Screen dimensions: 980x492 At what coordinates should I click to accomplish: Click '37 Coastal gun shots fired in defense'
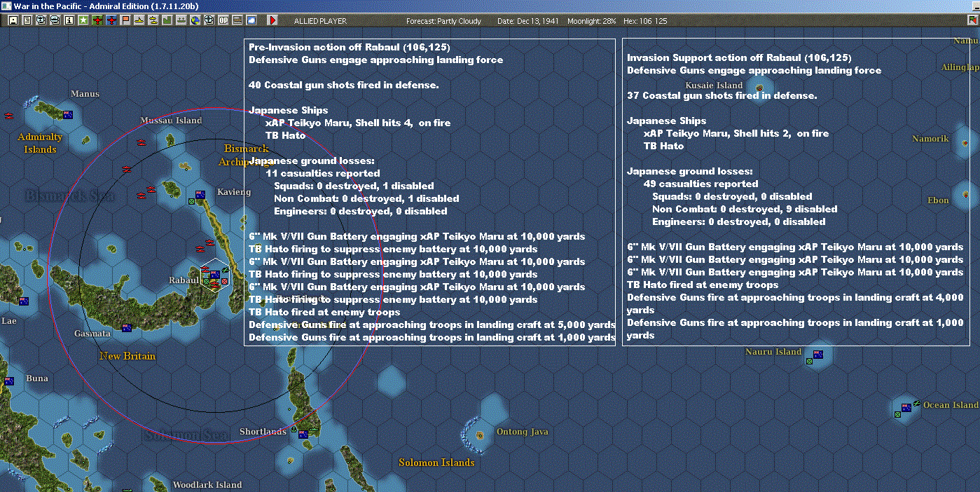coord(722,95)
